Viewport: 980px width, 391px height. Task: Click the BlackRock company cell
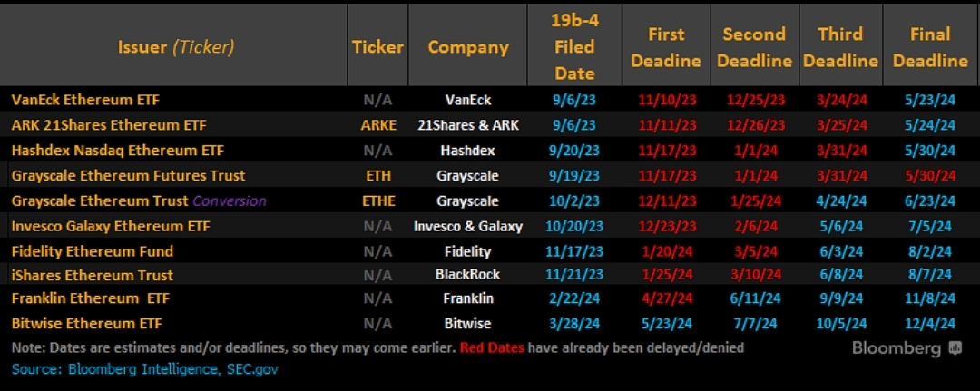coord(467,275)
